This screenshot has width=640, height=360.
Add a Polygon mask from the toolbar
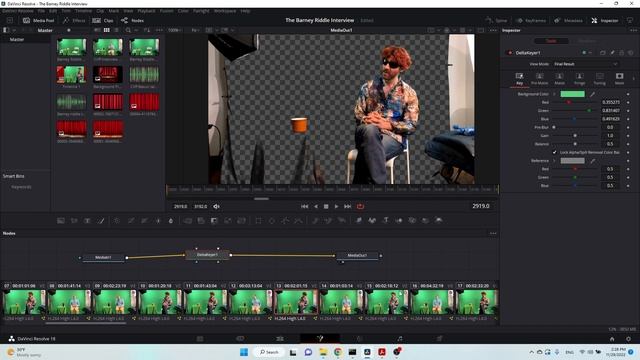pyautogui.click(x=285, y=220)
